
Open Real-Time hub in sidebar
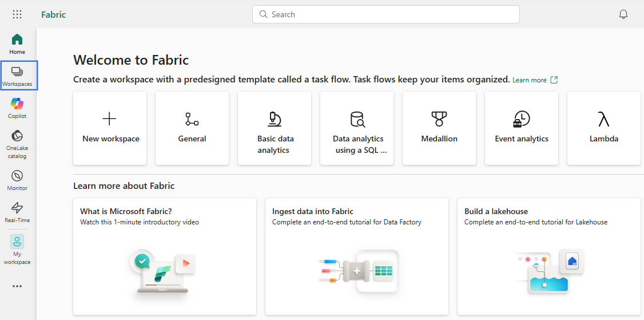point(17,211)
